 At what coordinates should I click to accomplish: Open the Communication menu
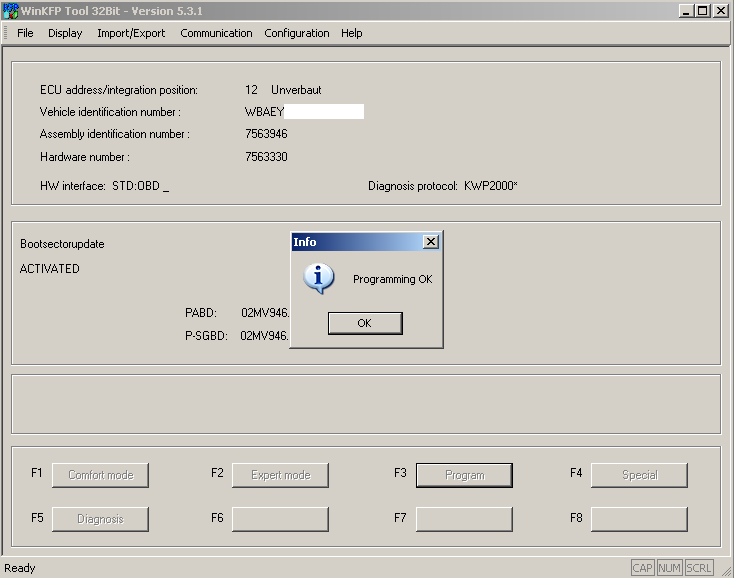(x=216, y=33)
